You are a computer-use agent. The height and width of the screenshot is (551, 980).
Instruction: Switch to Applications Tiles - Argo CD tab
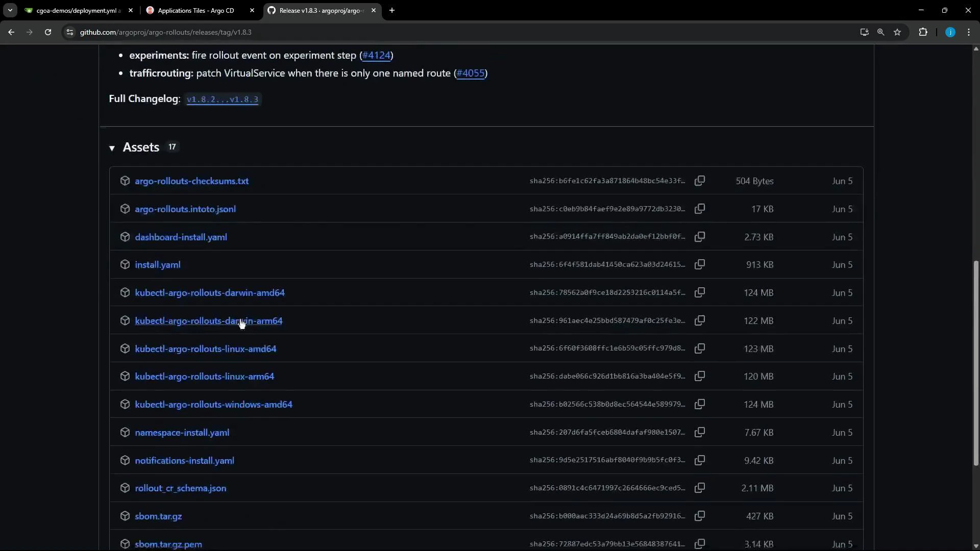click(x=195, y=10)
